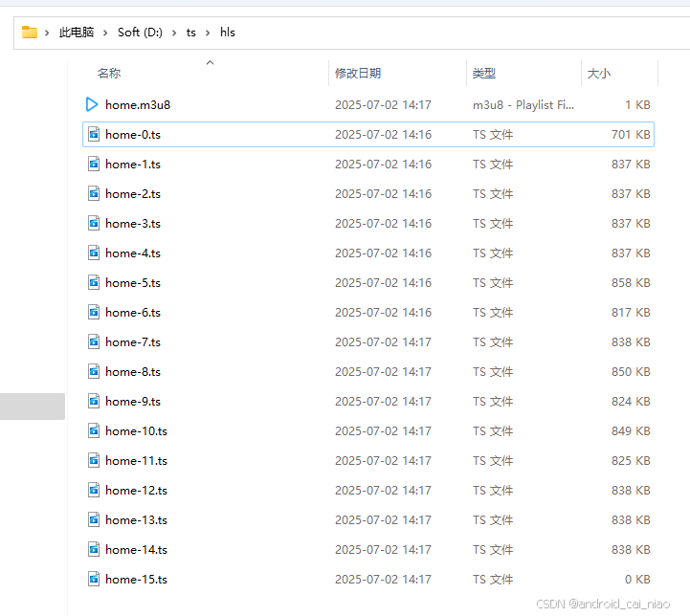
Task: Click the home-1.ts file icon
Action: click(x=94, y=164)
